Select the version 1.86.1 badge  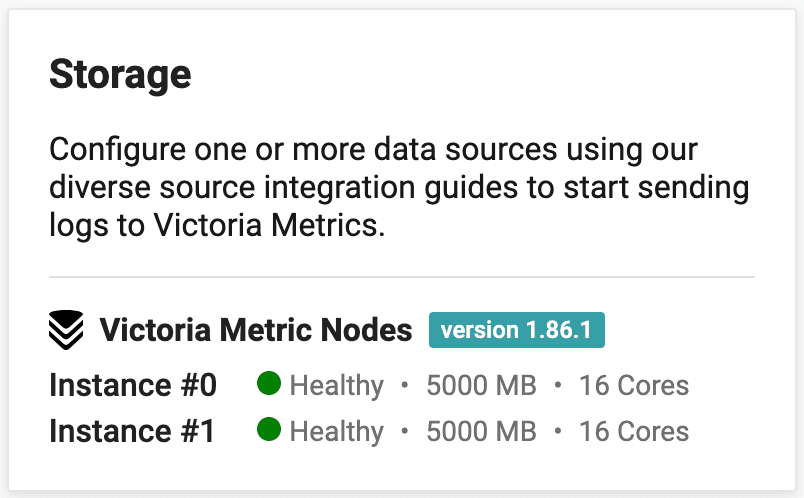(x=517, y=330)
